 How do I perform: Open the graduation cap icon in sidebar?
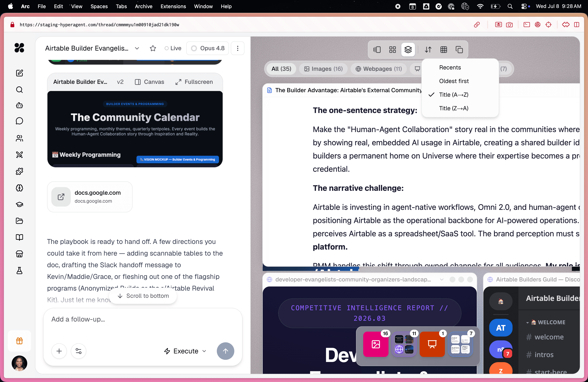(19, 204)
